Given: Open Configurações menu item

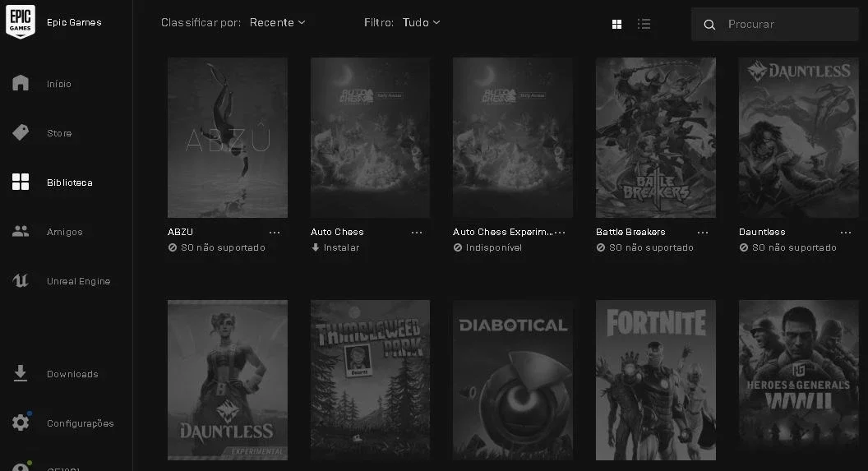Looking at the screenshot, I should (81, 423).
